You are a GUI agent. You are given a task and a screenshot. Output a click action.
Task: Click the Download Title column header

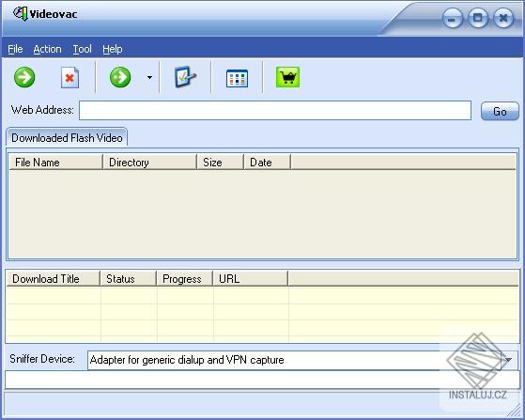coord(54,279)
